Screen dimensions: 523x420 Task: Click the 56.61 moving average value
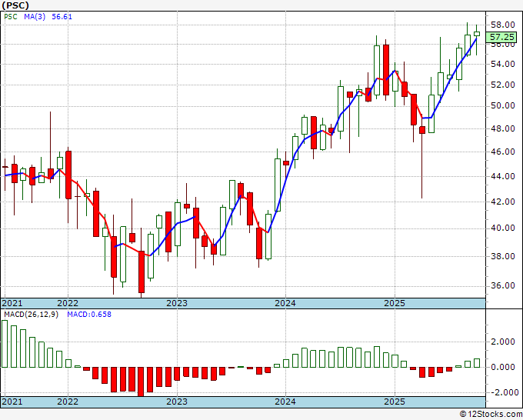pyautogui.click(x=62, y=17)
